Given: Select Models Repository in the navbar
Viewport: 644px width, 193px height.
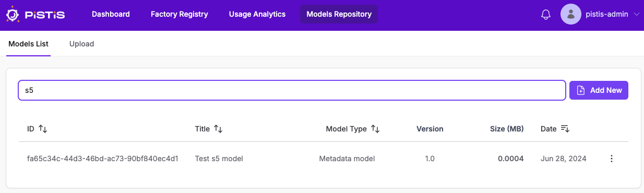Looking at the screenshot, I should [339, 14].
